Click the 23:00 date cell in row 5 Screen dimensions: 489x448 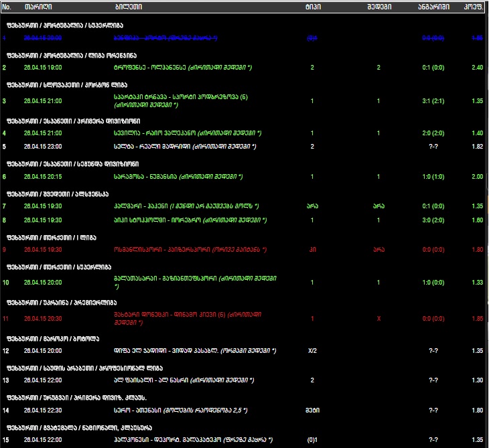pos(42,146)
